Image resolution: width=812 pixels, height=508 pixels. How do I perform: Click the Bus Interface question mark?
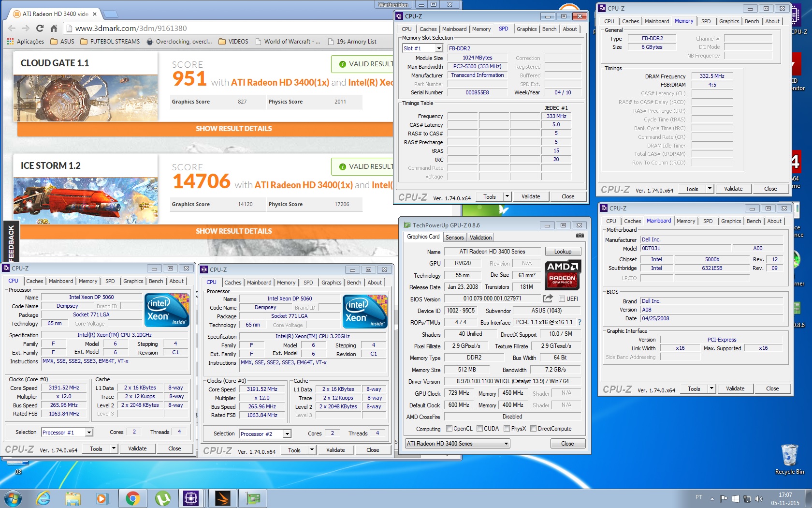579,322
